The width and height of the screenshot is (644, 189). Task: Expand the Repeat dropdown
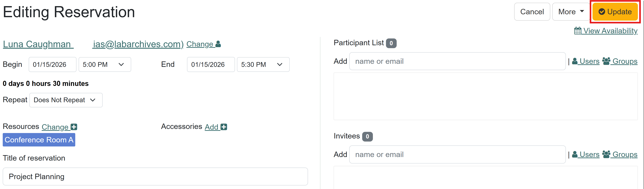click(x=66, y=100)
